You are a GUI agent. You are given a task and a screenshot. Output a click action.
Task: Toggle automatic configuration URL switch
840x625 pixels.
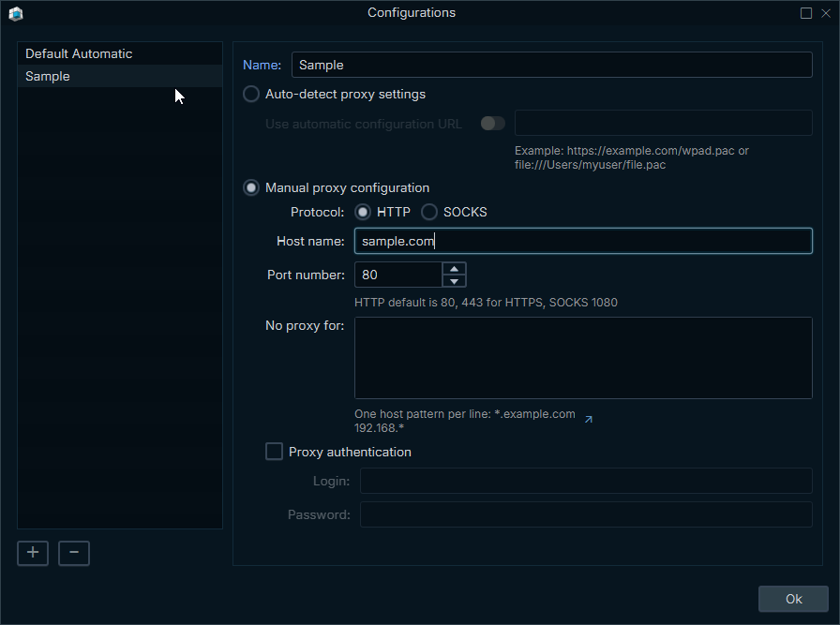pos(493,124)
